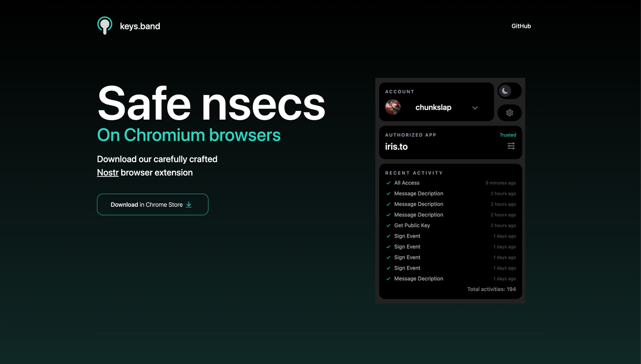Click the check beside the last Message Decription entry
This screenshot has height=364, width=641.
(x=388, y=278)
